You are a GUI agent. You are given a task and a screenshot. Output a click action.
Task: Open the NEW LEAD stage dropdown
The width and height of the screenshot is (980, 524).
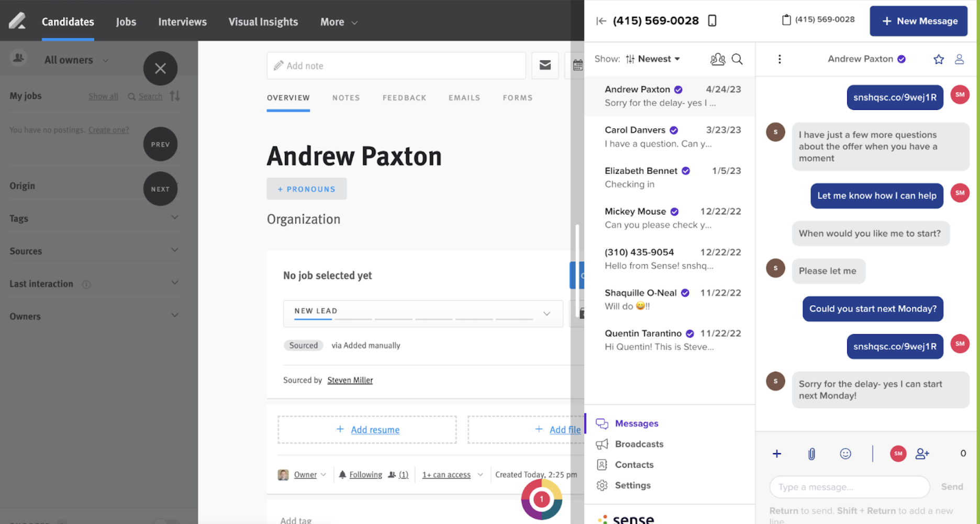(422, 313)
